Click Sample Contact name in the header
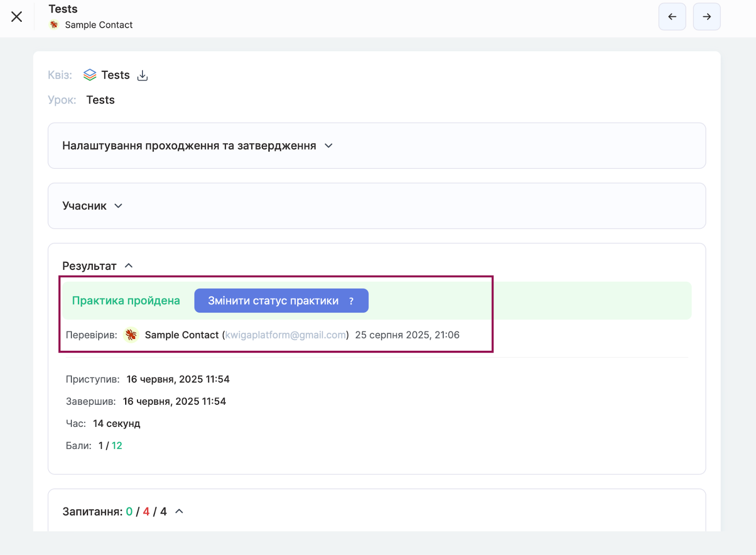756x555 pixels. (x=99, y=25)
